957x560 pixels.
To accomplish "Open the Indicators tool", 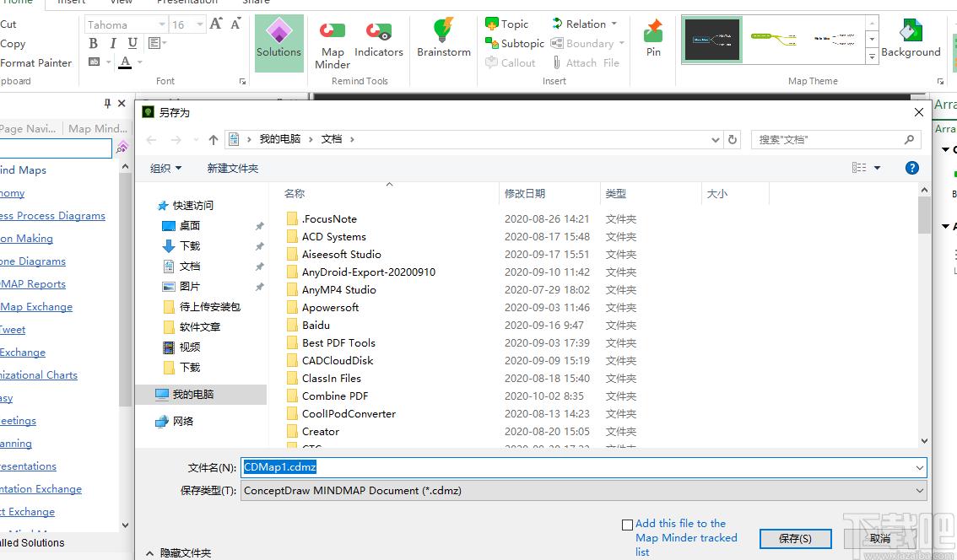I will tap(378, 39).
